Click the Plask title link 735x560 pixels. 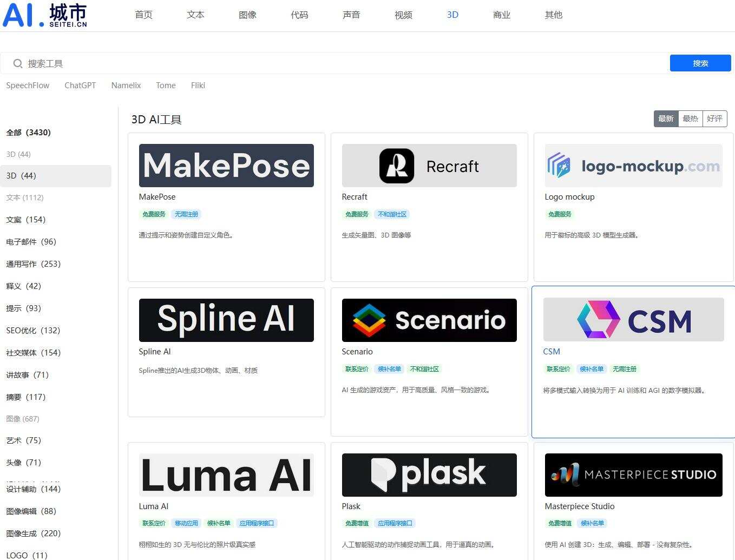[351, 506]
